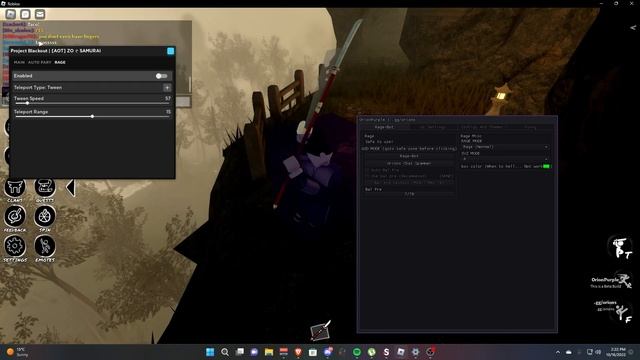Image resolution: width=640 pixels, height=360 pixels.
Task: Open the Windows Start menu
Action: 210,352
